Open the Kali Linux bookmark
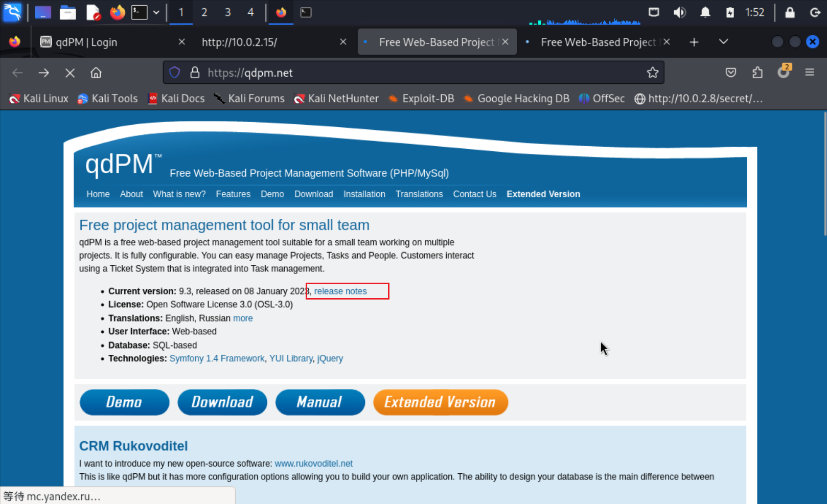 click(x=39, y=99)
